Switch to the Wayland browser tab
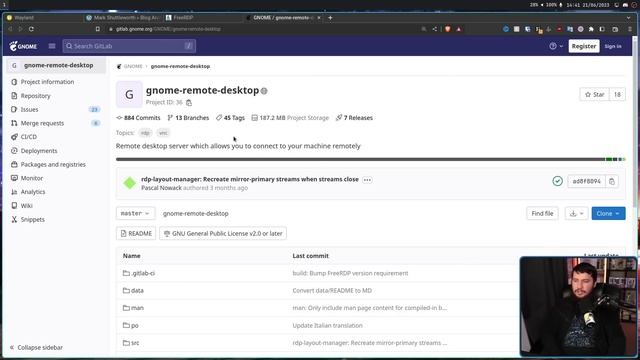 tap(43, 18)
